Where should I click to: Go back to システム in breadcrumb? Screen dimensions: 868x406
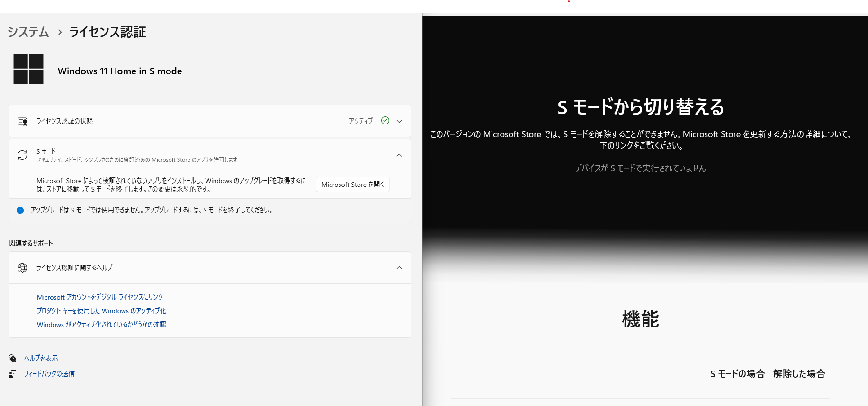[x=28, y=32]
